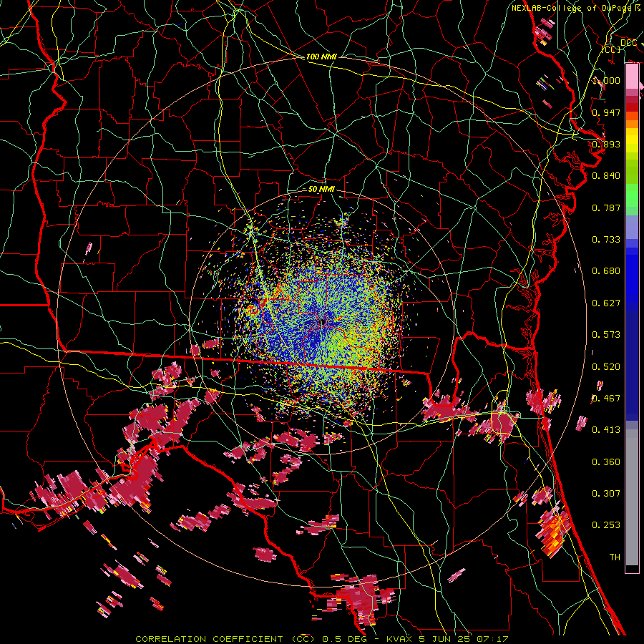The width and height of the screenshot is (644, 644).
Task: Click the 0.360 legend value
Action: [606, 462]
